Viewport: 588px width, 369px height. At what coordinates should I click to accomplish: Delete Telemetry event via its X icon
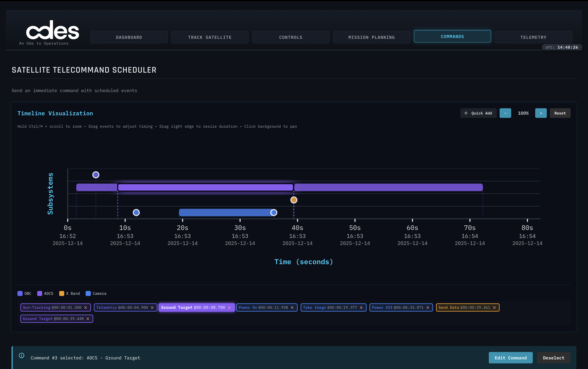(152, 308)
